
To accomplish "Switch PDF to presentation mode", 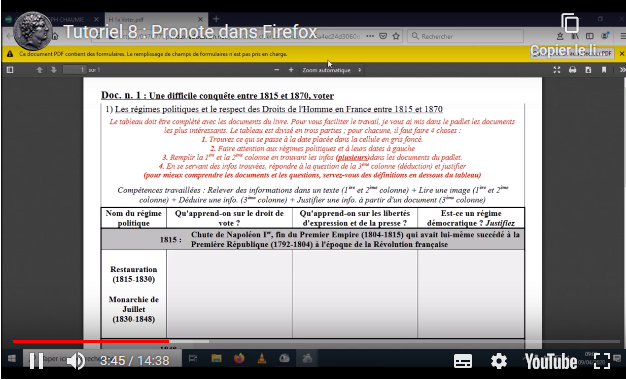I will tap(557, 70).
